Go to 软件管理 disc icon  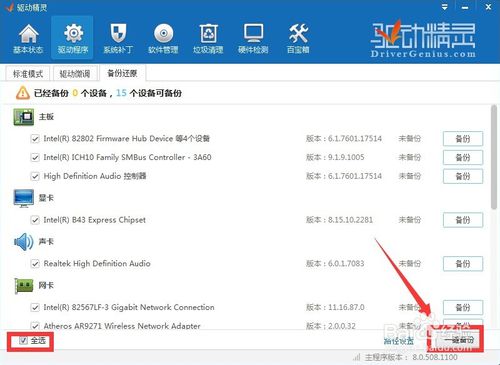coord(163,39)
